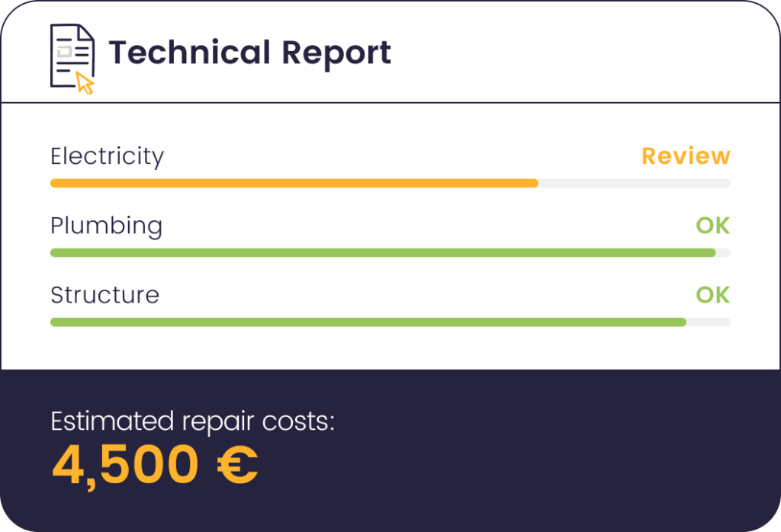Open the orange Review status link
This screenshot has height=532, width=781.
(x=686, y=156)
